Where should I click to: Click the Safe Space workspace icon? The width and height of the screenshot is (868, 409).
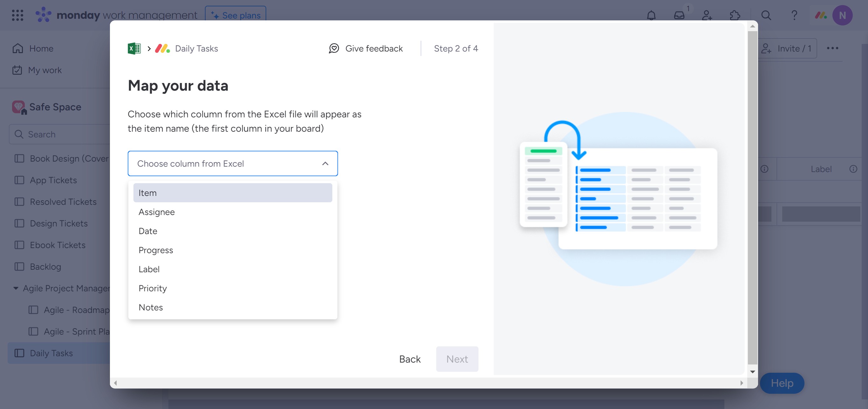[x=19, y=107]
